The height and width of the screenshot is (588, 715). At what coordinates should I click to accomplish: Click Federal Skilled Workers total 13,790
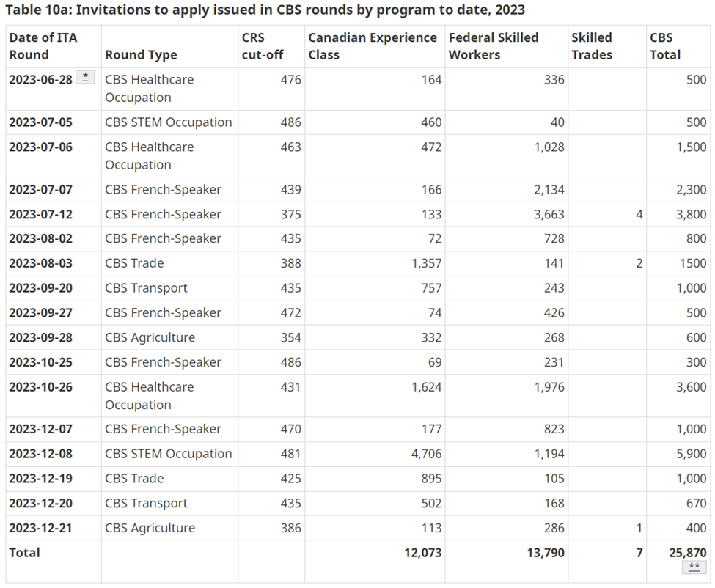546,553
